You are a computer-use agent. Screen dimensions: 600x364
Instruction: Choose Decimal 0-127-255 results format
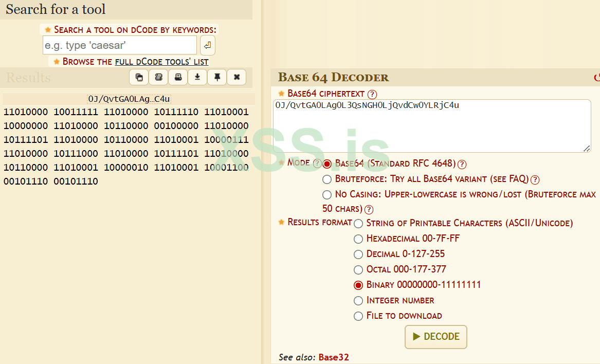[x=358, y=254]
